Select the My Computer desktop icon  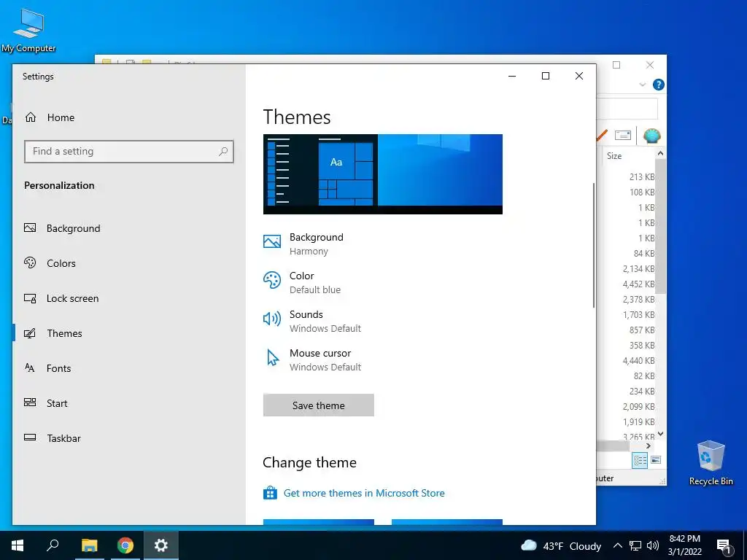coord(28,31)
